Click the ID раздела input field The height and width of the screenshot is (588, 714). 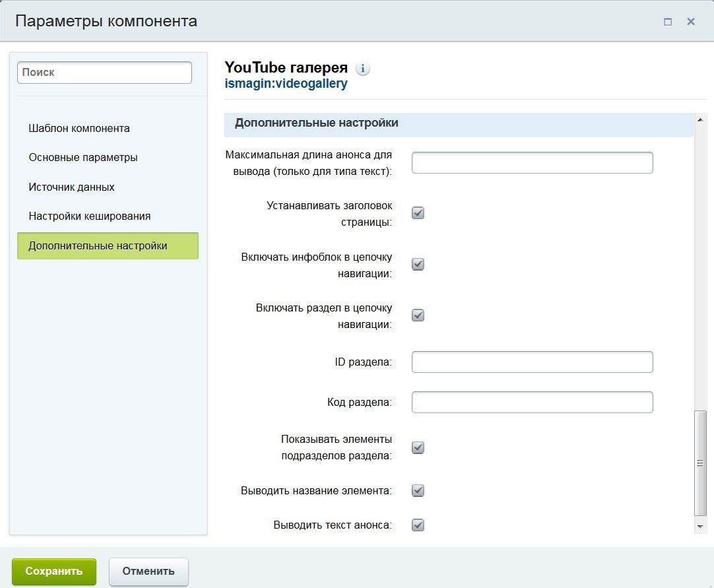click(x=533, y=362)
